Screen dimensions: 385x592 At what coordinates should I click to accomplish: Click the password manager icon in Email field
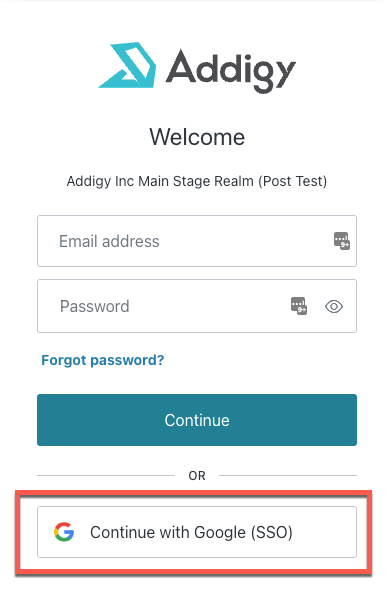pos(342,241)
